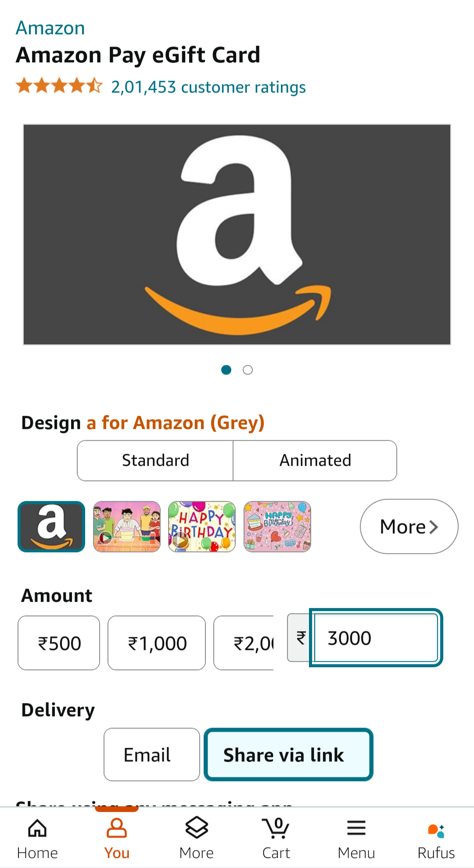Viewport: 474px width, 868px height.
Task: Select the ₹500 amount option
Action: (x=59, y=643)
